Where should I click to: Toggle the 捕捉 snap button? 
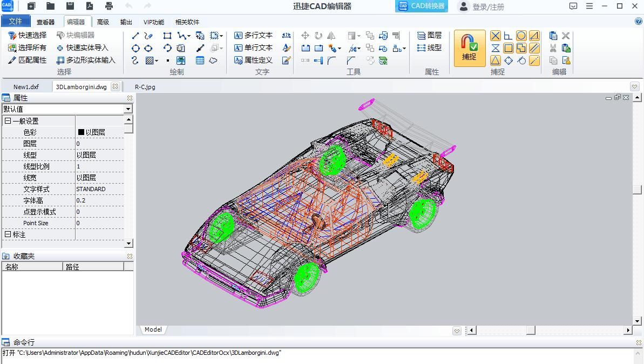click(469, 48)
